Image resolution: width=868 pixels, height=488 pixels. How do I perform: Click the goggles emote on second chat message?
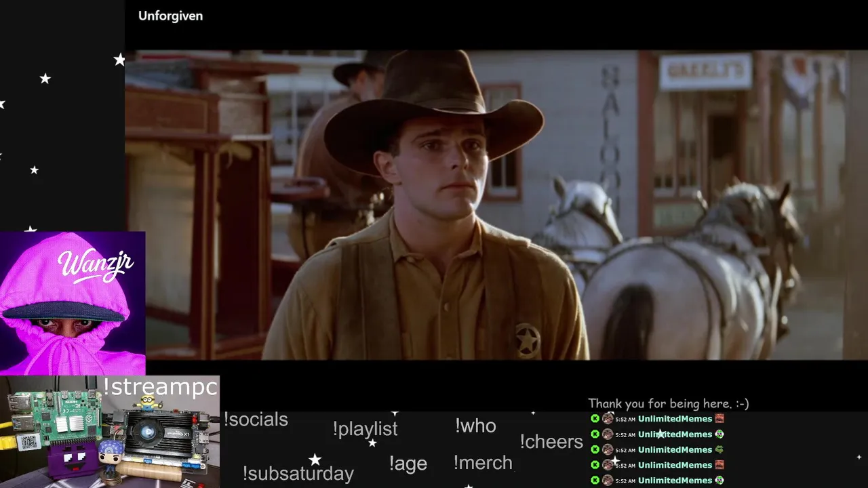click(719, 434)
